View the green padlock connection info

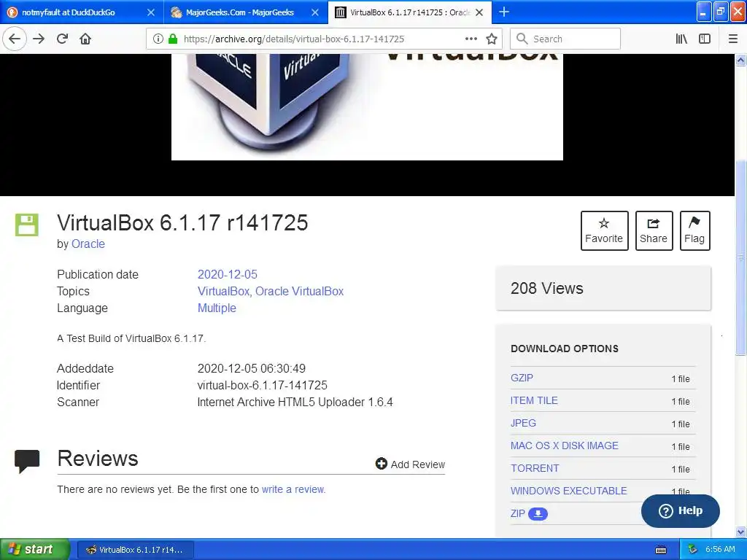[x=173, y=39]
